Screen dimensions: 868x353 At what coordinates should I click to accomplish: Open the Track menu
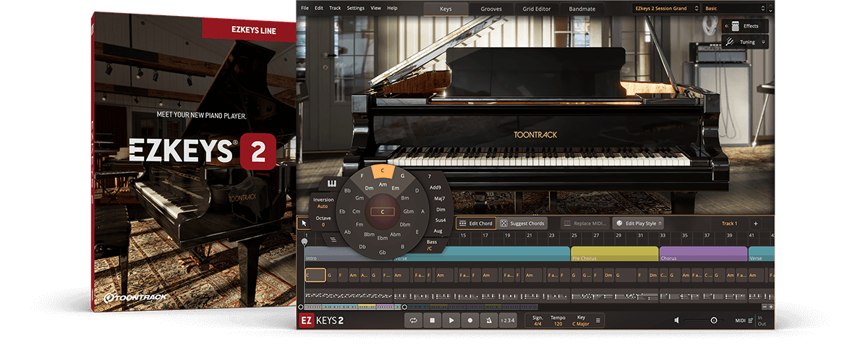tap(335, 8)
